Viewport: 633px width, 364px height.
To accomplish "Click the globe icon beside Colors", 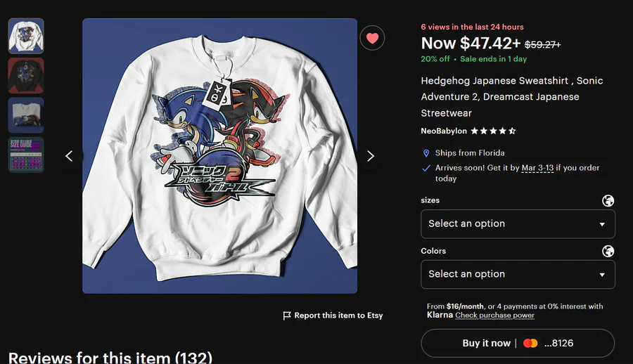I will pos(608,252).
